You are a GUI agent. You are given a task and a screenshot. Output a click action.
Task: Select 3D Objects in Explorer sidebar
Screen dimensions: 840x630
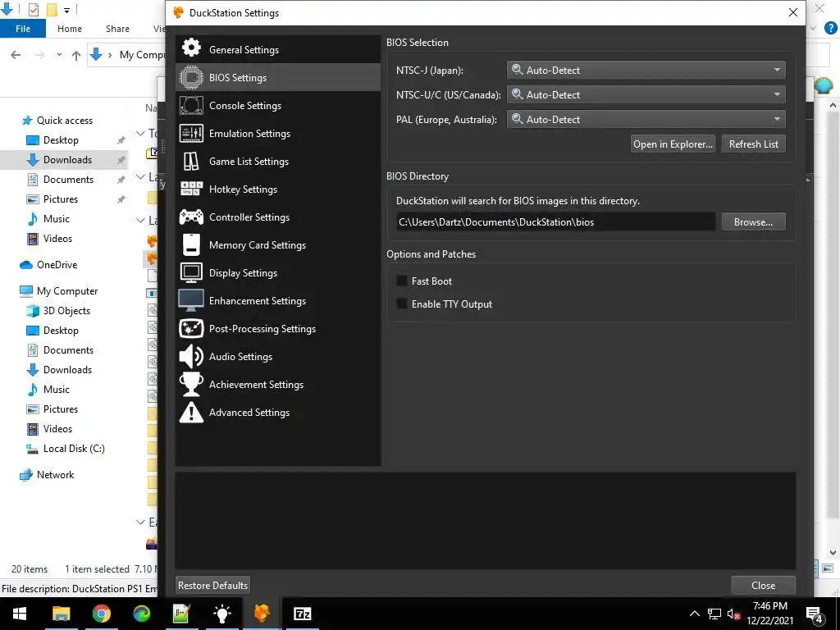point(66,311)
